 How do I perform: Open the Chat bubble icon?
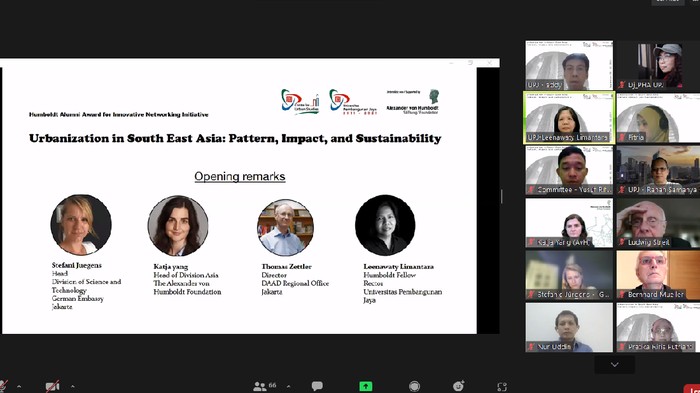pyautogui.click(x=317, y=386)
